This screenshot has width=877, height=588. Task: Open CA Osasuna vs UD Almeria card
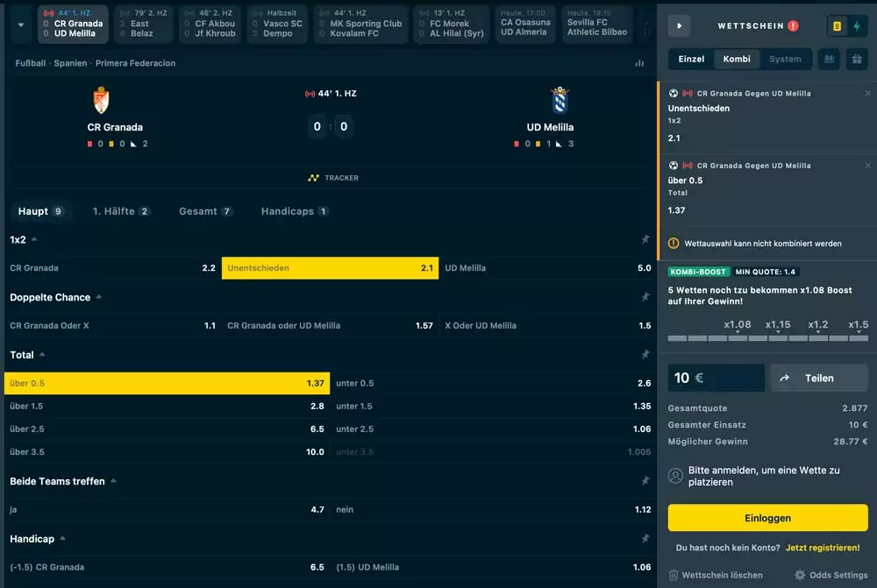pyautogui.click(x=525, y=24)
